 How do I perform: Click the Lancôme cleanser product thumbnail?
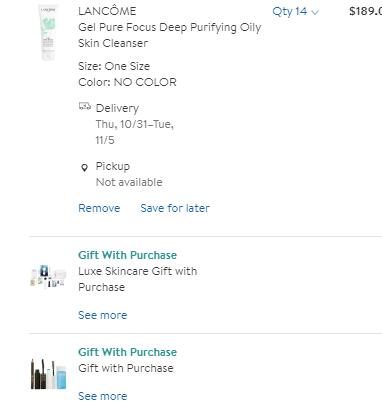pyautogui.click(x=48, y=32)
